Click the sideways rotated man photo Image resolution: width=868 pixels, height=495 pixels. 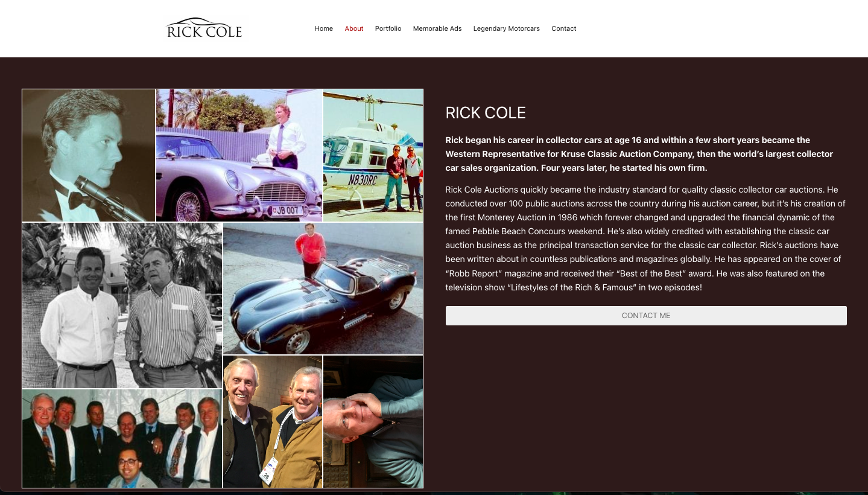point(373,421)
